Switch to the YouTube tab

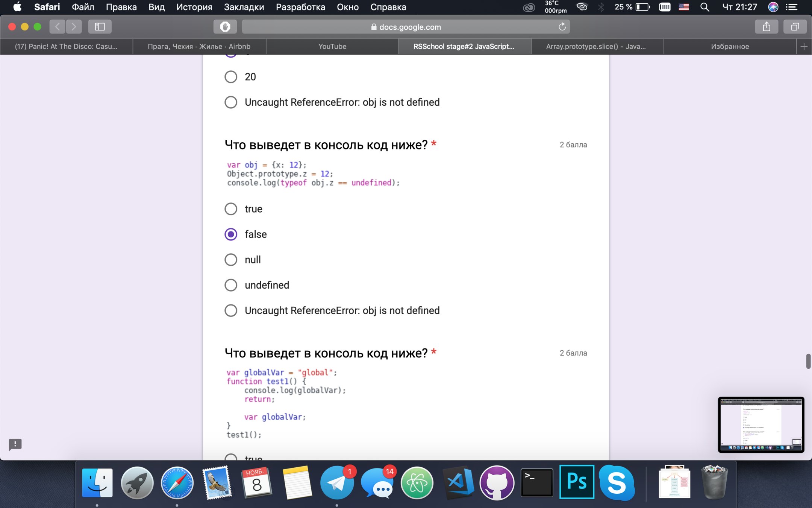click(332, 47)
